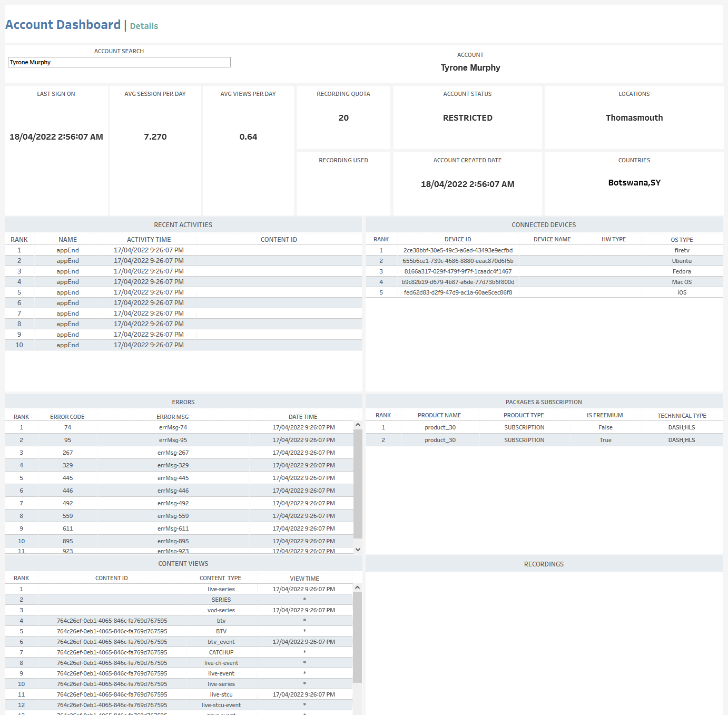The width and height of the screenshot is (728, 715).
Task: Click the Errors table scrollbar thumb
Action: click(x=358, y=483)
